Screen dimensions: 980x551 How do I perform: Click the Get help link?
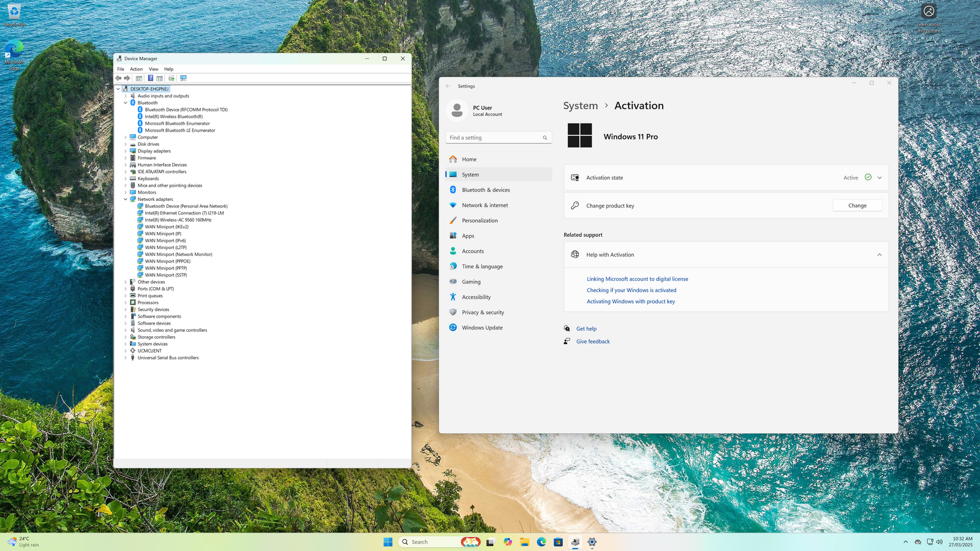pyautogui.click(x=586, y=329)
